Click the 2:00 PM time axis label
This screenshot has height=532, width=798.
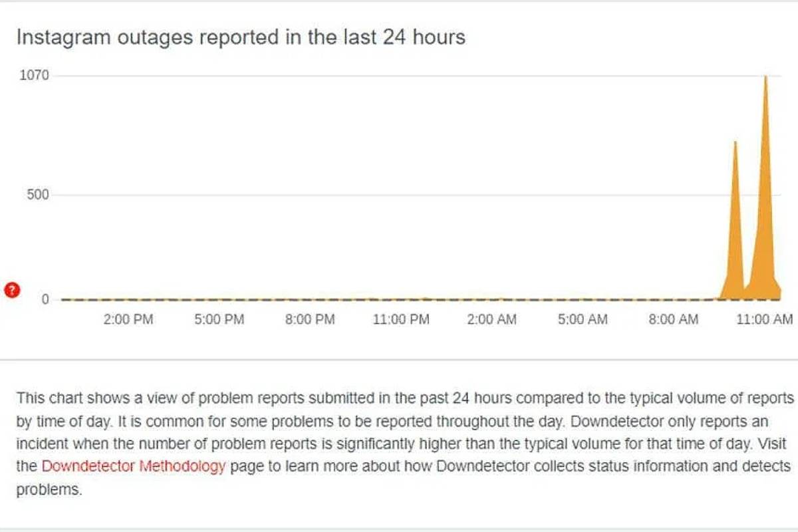point(129,320)
